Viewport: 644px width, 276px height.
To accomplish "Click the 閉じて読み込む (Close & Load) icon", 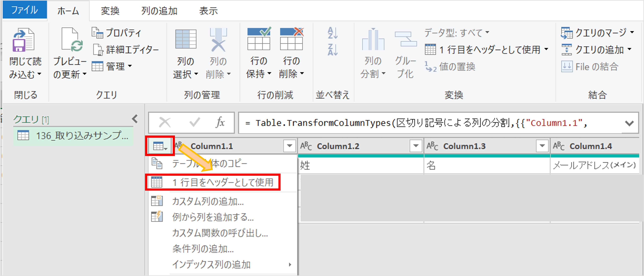I will [24, 40].
